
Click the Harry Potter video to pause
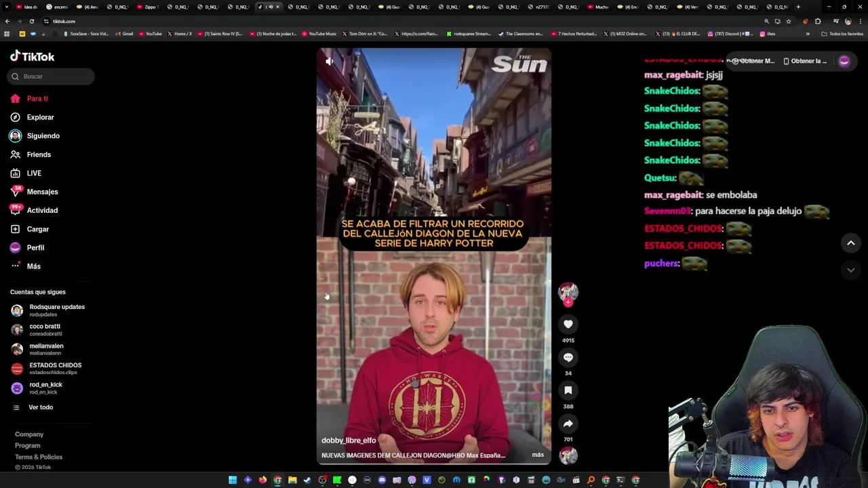[434, 256]
